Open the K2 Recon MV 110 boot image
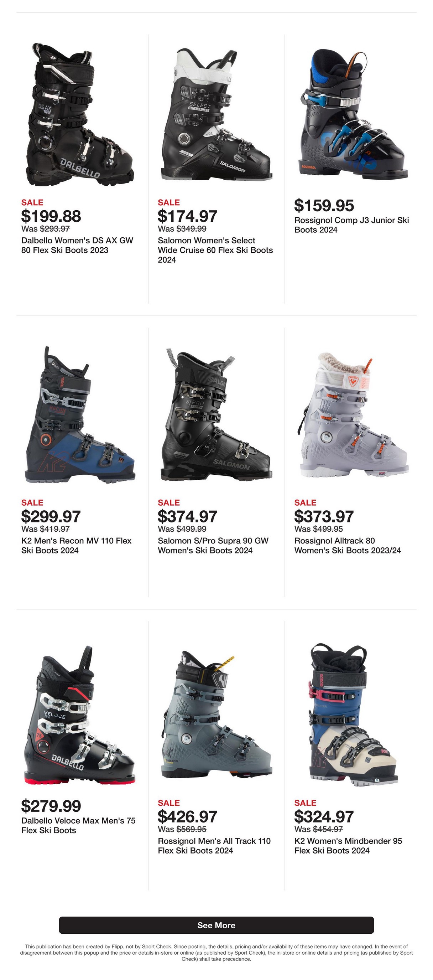The width and height of the screenshot is (433, 980). tap(80, 415)
